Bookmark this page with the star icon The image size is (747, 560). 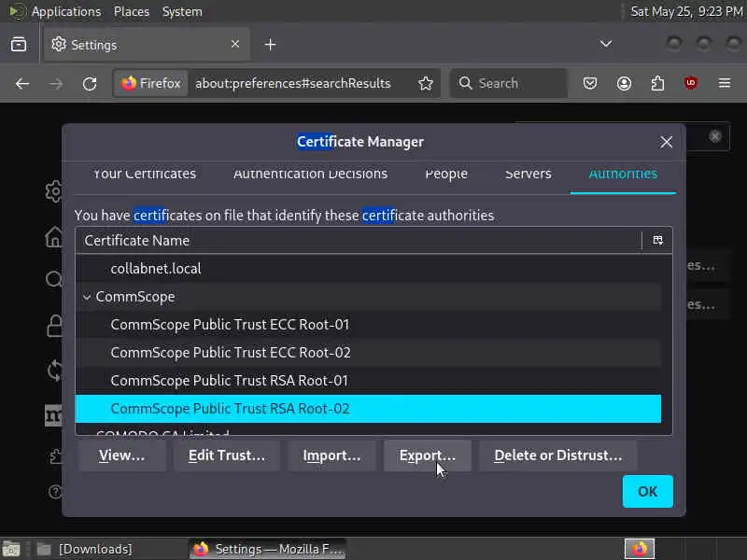coord(426,83)
